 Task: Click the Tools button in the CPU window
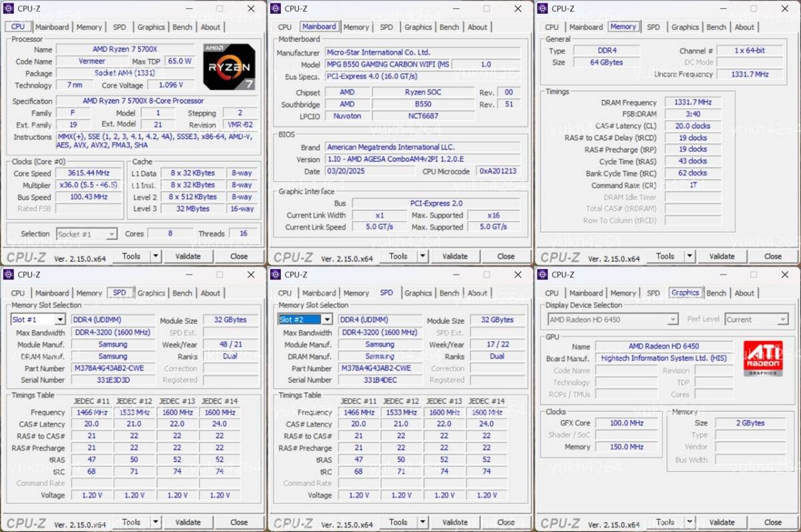(x=131, y=256)
